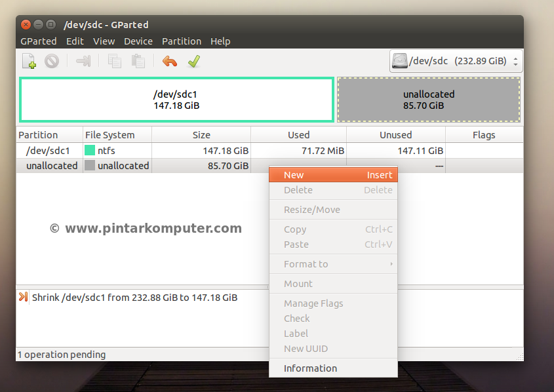554x392 pixels.
Task: Click the '1 operation pending' status text
Action: tap(62, 354)
